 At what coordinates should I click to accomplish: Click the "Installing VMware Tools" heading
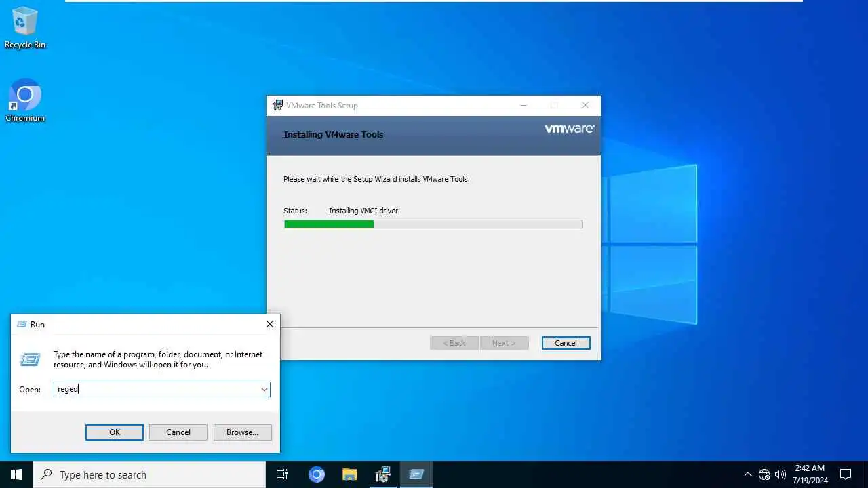(x=334, y=134)
